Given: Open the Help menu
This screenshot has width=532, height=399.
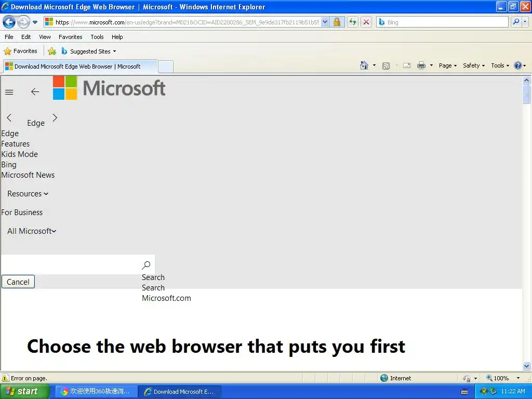Looking at the screenshot, I should [x=117, y=37].
